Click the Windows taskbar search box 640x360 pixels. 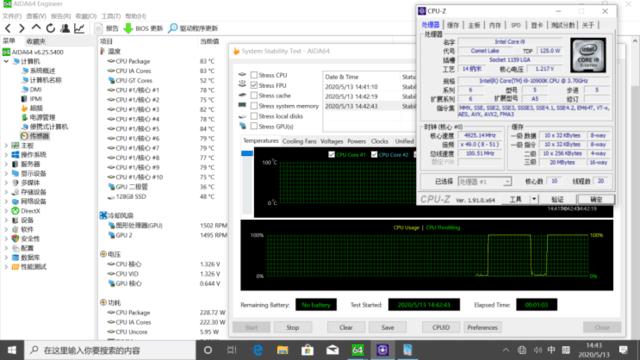click(111, 350)
